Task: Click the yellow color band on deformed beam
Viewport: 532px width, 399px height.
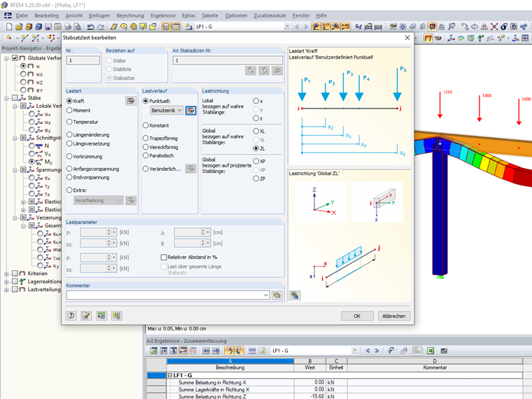Action: [x=486, y=164]
